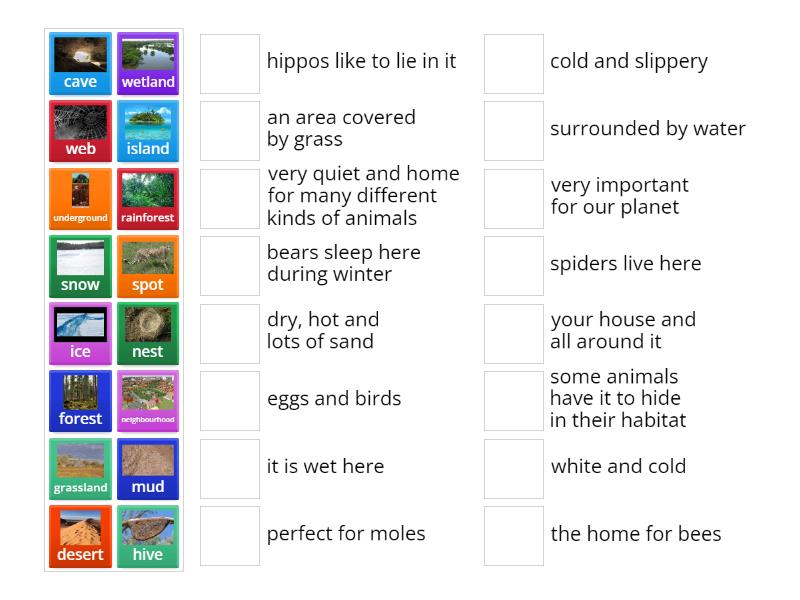Click the answer box beside 'perfect for moles'
This screenshot has width=800, height=600.
point(229,535)
